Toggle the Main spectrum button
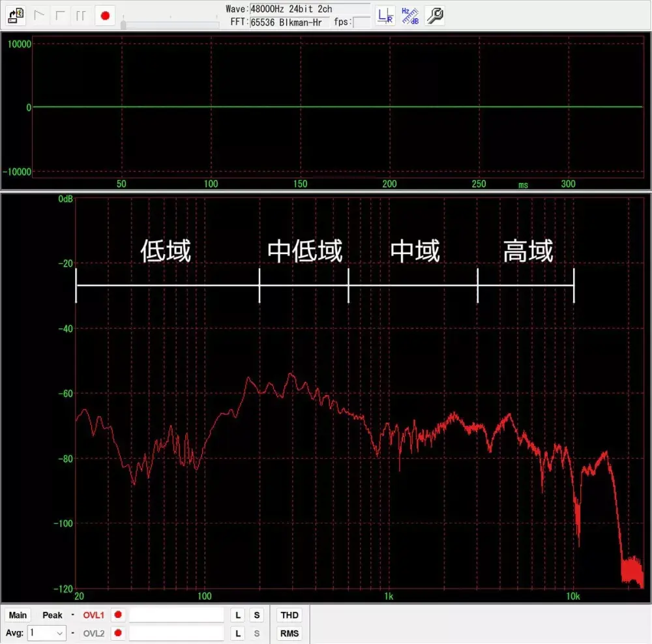Screen dimensions: 652x644 [x=18, y=615]
